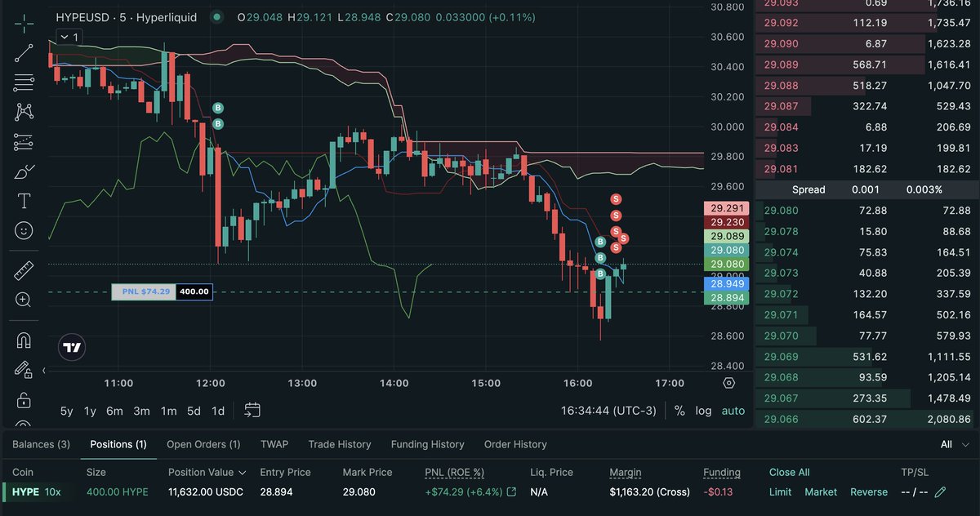This screenshot has height=516, width=980.
Task: Click the 28.949 blue price axis label
Action: click(x=726, y=283)
